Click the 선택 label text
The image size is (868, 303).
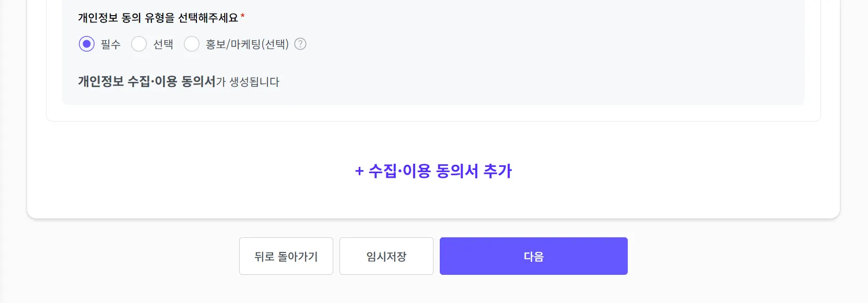tap(163, 44)
